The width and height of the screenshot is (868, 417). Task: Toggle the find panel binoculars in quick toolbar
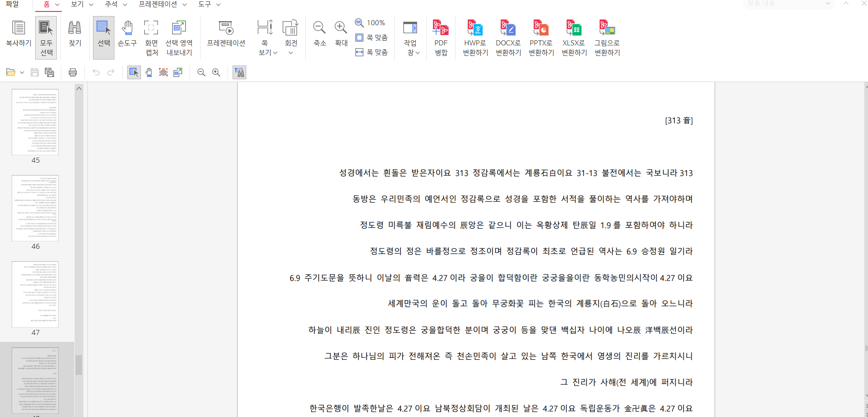[239, 72]
